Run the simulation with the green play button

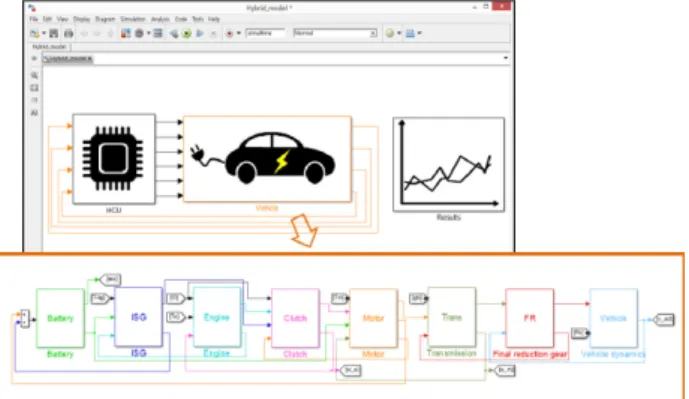tap(187, 33)
